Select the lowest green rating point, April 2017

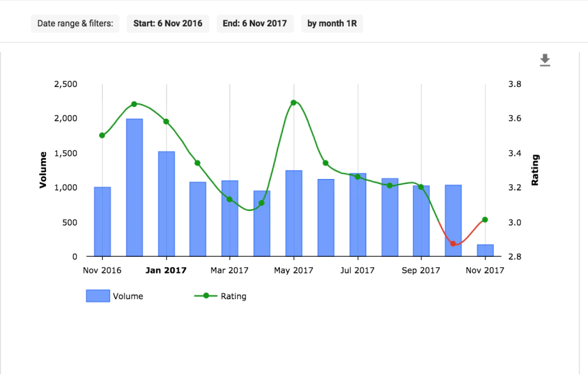[262, 203]
